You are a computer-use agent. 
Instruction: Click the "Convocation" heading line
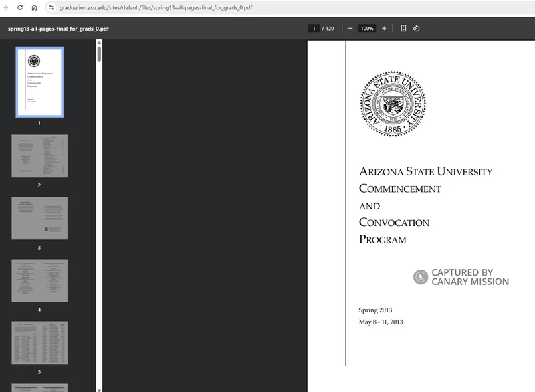(x=394, y=223)
